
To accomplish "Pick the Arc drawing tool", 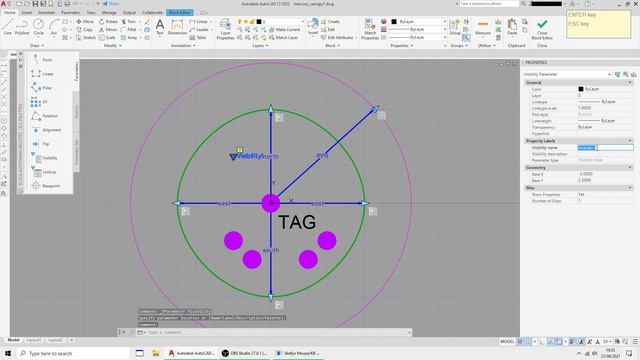I will coord(54,27).
